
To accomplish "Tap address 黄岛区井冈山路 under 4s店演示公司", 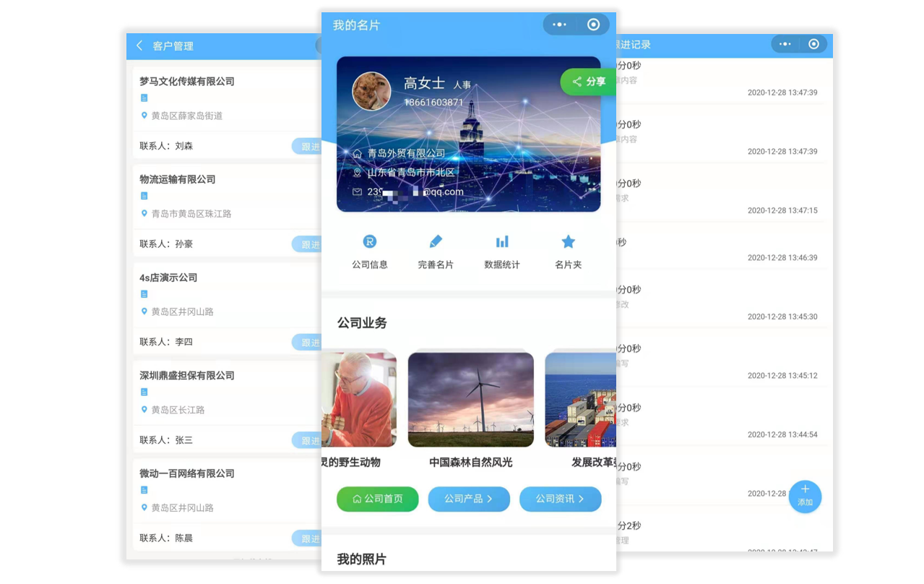I will click(x=183, y=312).
